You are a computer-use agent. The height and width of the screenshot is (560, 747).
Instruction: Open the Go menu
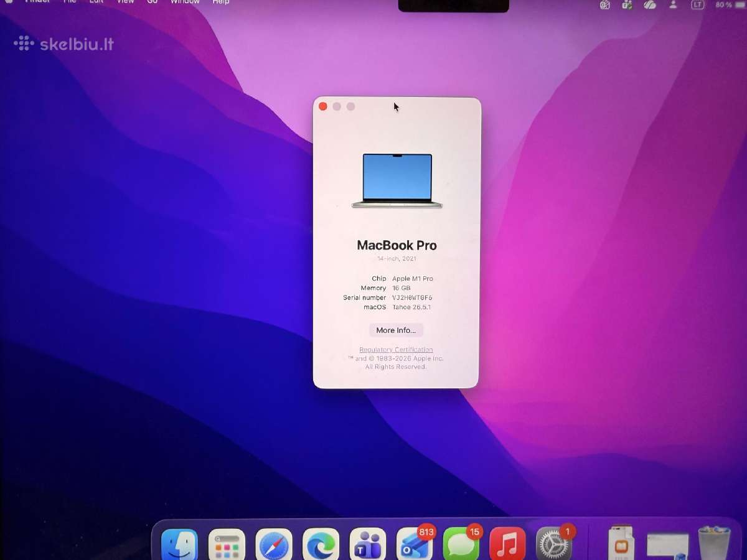click(153, 2)
